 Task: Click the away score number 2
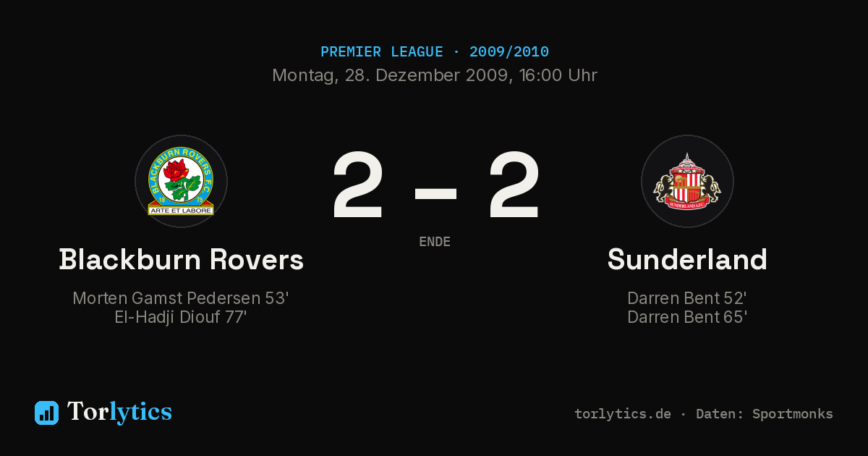514,185
